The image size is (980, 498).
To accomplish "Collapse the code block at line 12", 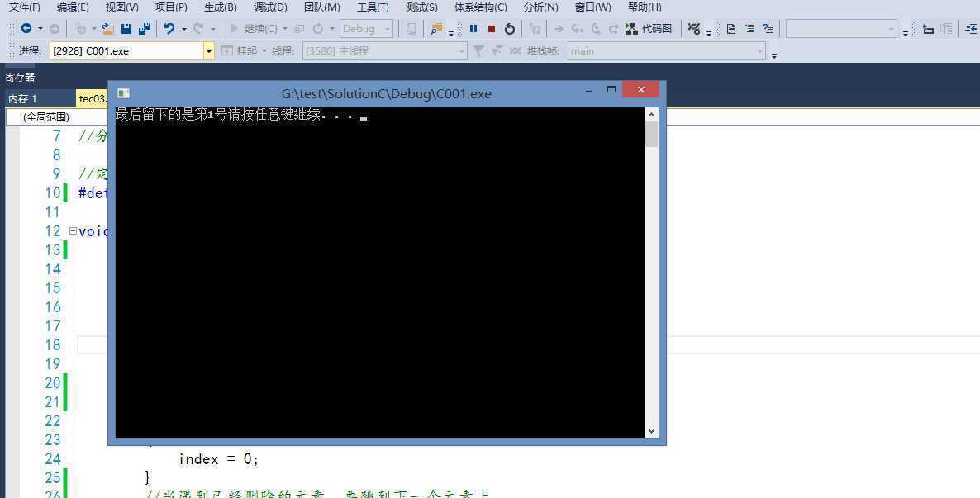I will (73, 230).
